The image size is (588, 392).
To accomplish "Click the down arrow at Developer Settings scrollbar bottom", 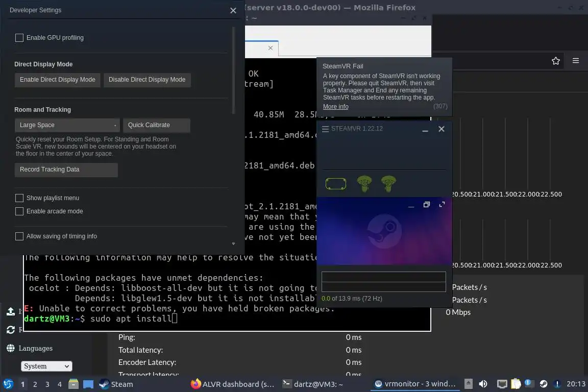I will (233, 244).
